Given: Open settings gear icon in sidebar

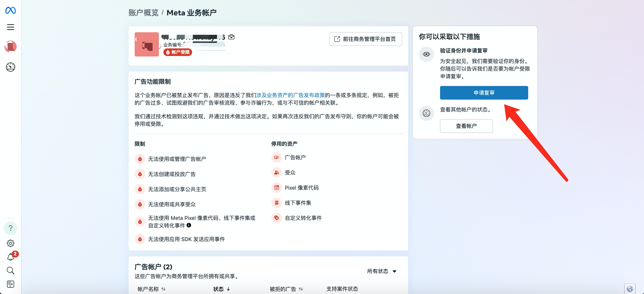Looking at the screenshot, I should [x=11, y=243].
